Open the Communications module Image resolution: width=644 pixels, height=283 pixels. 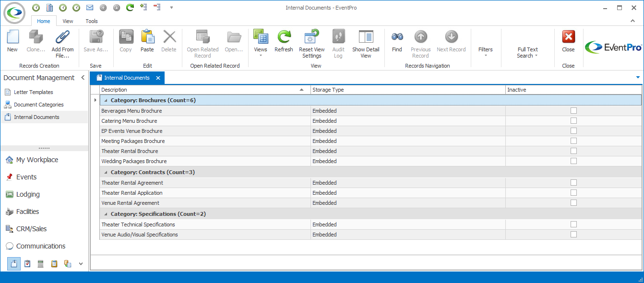pos(41,246)
